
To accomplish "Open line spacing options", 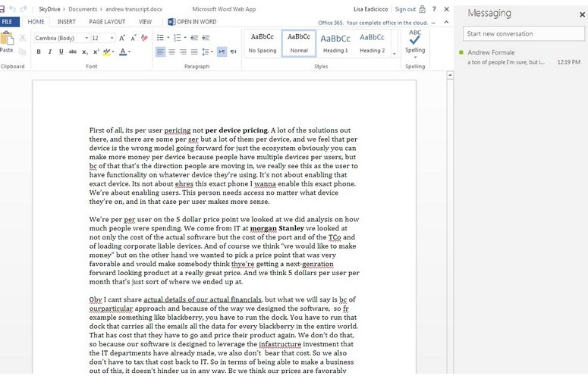I will tap(207, 52).
